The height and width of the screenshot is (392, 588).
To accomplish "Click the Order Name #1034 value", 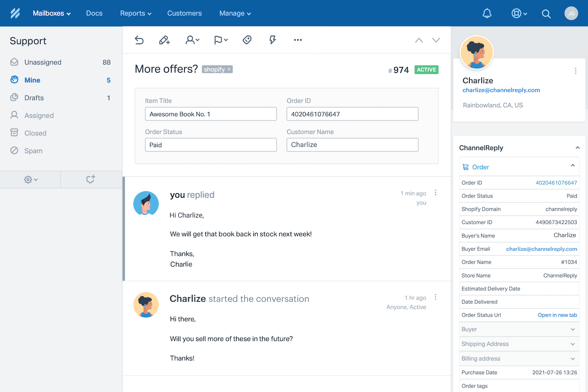I will (x=569, y=262).
